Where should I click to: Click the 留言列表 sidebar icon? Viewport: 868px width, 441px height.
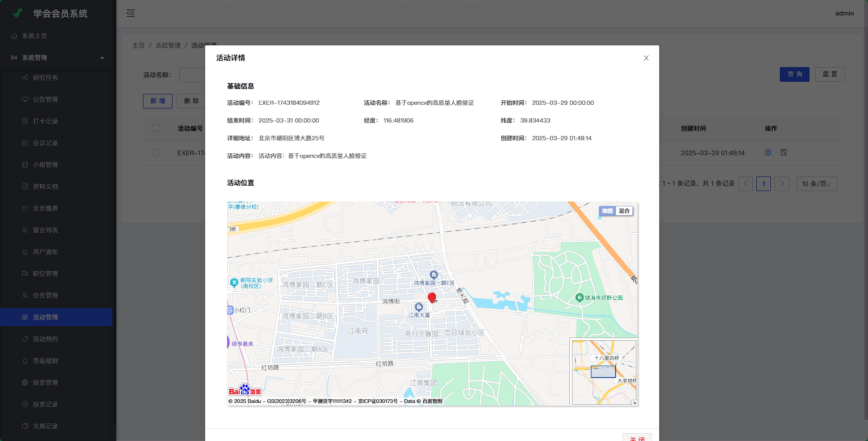[25, 230]
